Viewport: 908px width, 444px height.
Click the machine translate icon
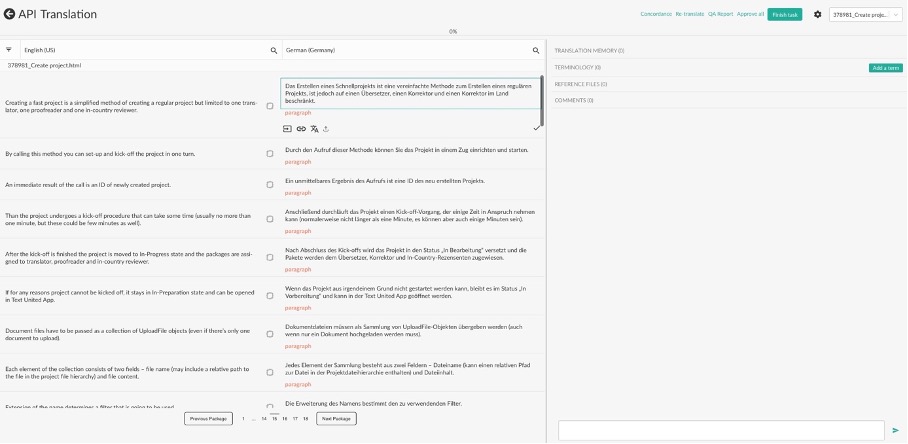tap(314, 129)
